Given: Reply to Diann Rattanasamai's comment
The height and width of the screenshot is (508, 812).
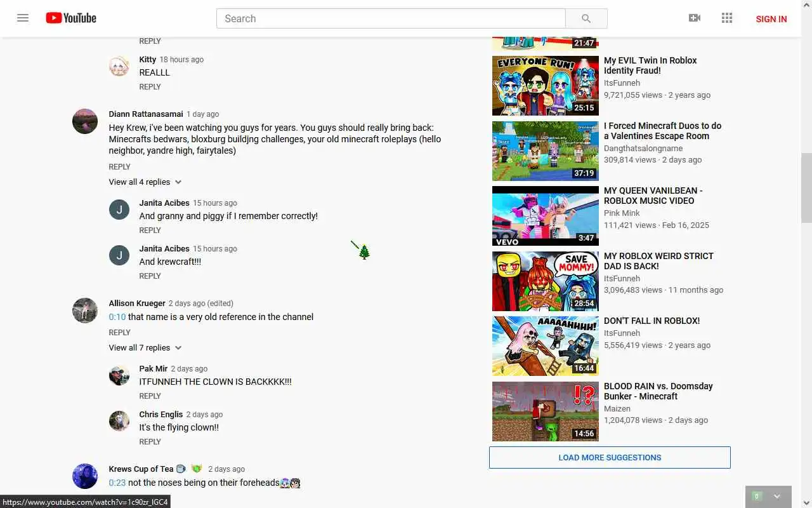Looking at the screenshot, I should tap(120, 167).
